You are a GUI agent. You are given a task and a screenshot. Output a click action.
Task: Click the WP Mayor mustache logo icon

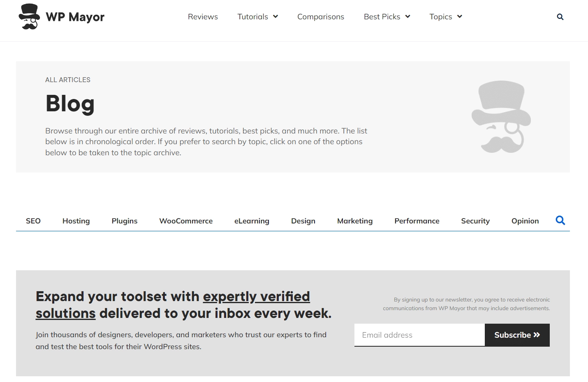[29, 17]
